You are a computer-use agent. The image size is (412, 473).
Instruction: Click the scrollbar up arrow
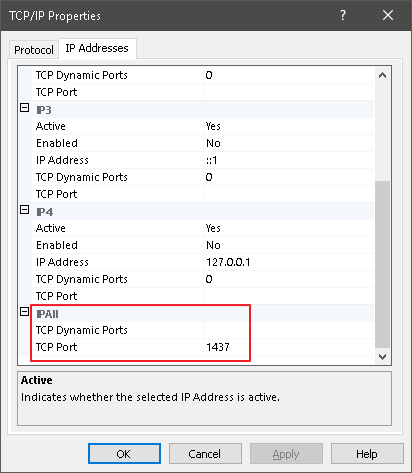pyautogui.click(x=382, y=76)
